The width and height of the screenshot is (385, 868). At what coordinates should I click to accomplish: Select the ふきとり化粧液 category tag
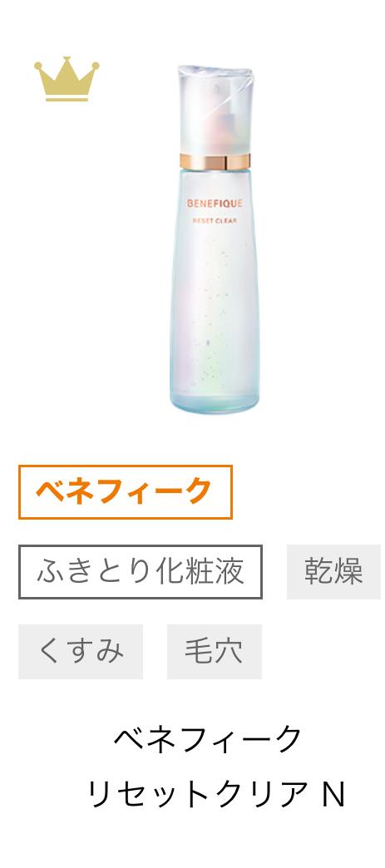(141, 572)
